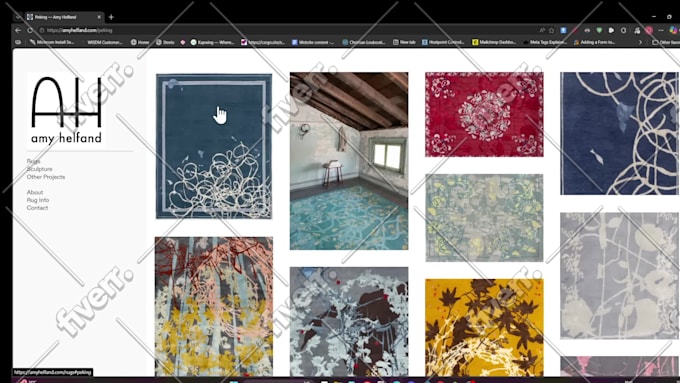Open the New tab bookmark
Screen dimensions: 680x383
pyautogui.click(x=404, y=42)
